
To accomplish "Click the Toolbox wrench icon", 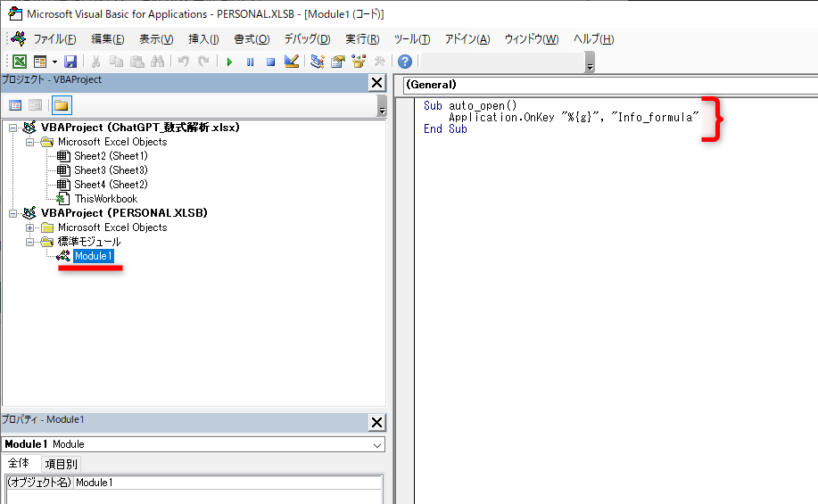I will click(379, 62).
